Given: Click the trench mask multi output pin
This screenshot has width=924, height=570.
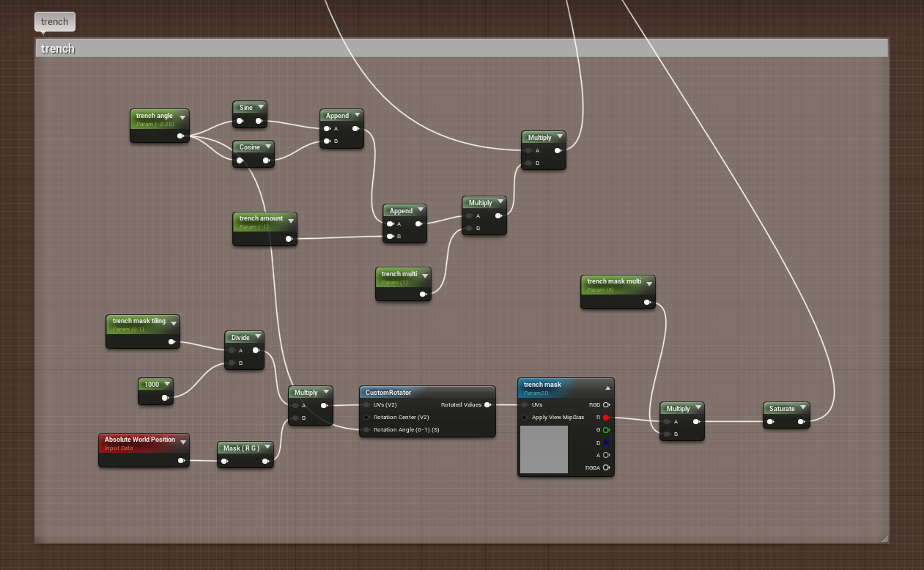Looking at the screenshot, I should coord(647,302).
